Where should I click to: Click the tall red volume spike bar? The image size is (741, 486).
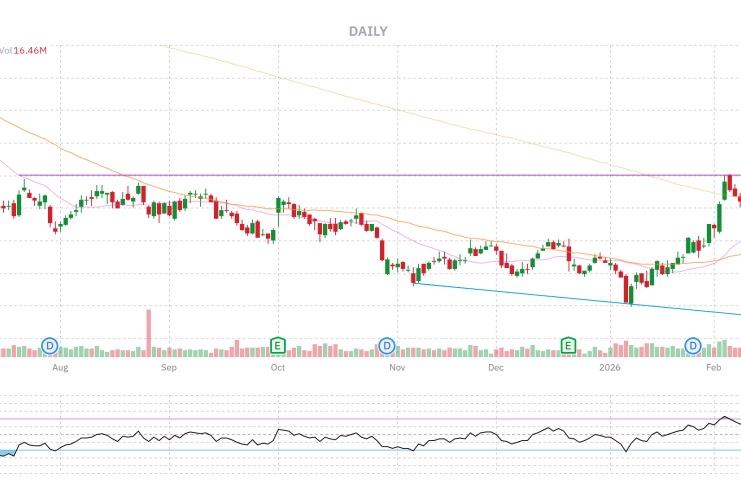click(x=148, y=332)
